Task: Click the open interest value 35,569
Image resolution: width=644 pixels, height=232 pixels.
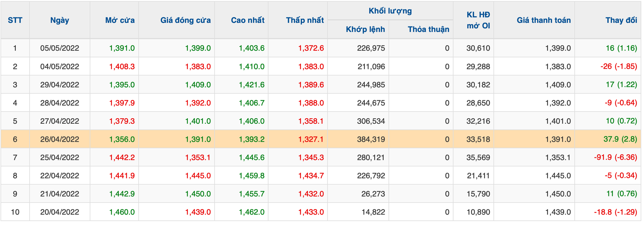Action: pyautogui.click(x=478, y=157)
